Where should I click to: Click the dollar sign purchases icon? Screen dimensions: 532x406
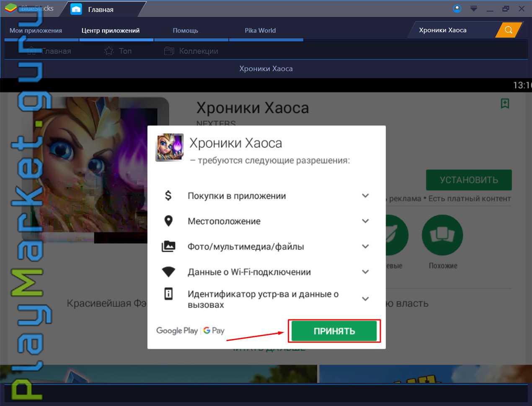click(168, 195)
